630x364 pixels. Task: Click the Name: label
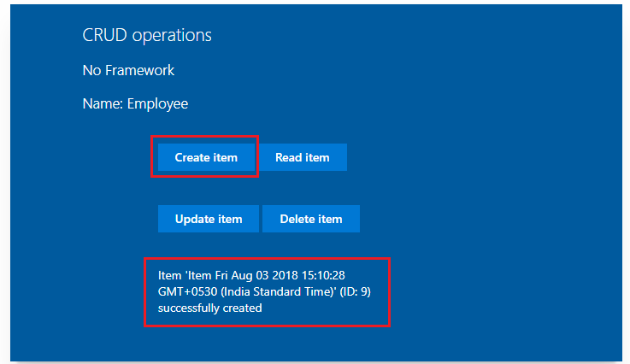103,104
